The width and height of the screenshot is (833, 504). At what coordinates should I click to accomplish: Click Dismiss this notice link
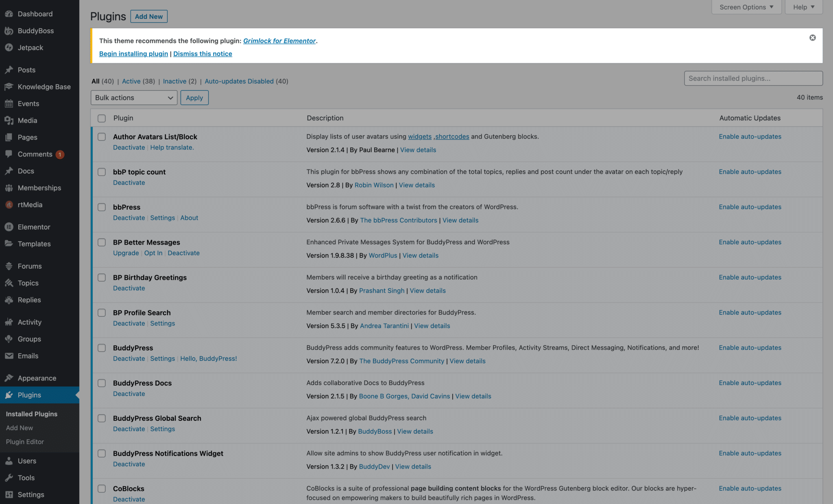[203, 54]
